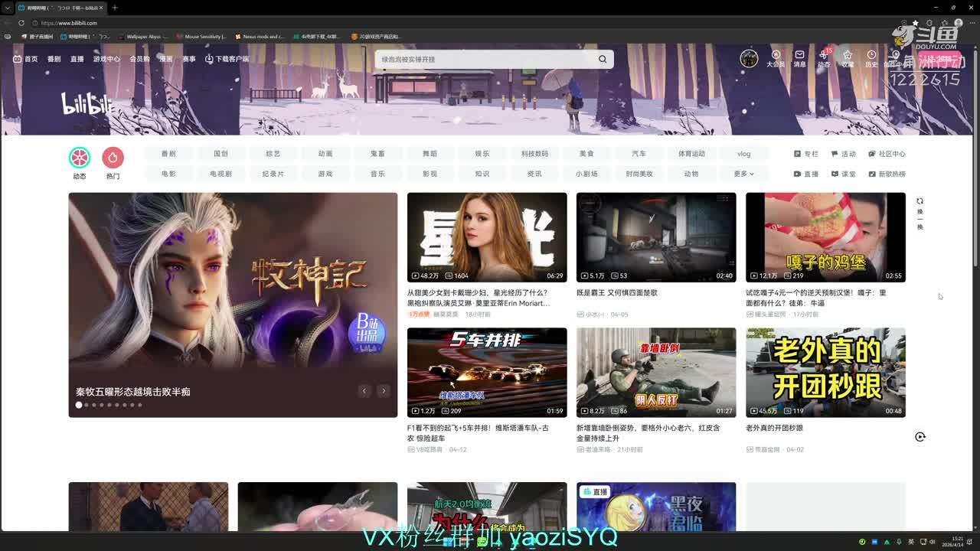The width and height of the screenshot is (980, 551).
Task: Click the red 热门 flame icon
Action: click(x=113, y=158)
